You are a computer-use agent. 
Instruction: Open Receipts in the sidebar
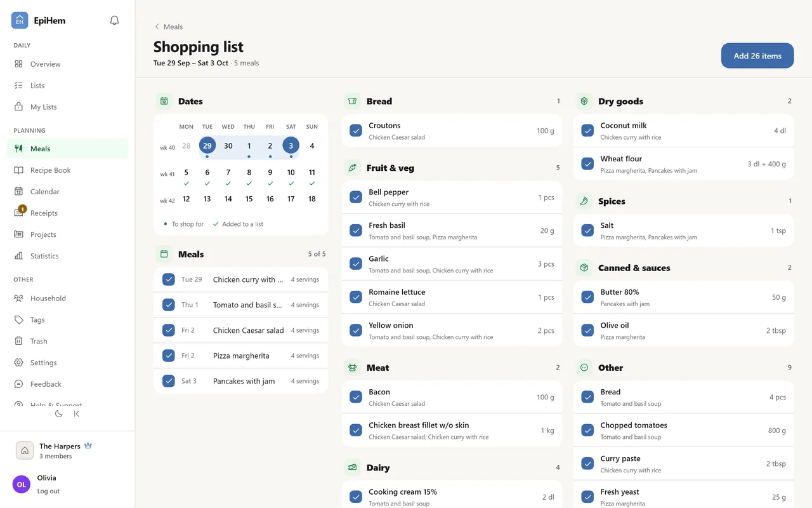point(67,213)
